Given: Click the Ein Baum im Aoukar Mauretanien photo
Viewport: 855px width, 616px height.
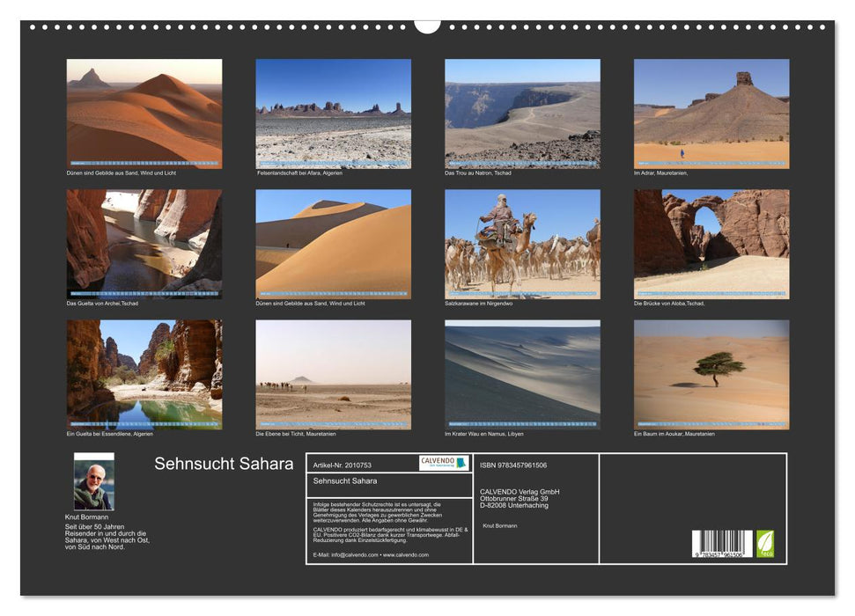Looking at the screenshot, I should (x=710, y=376).
